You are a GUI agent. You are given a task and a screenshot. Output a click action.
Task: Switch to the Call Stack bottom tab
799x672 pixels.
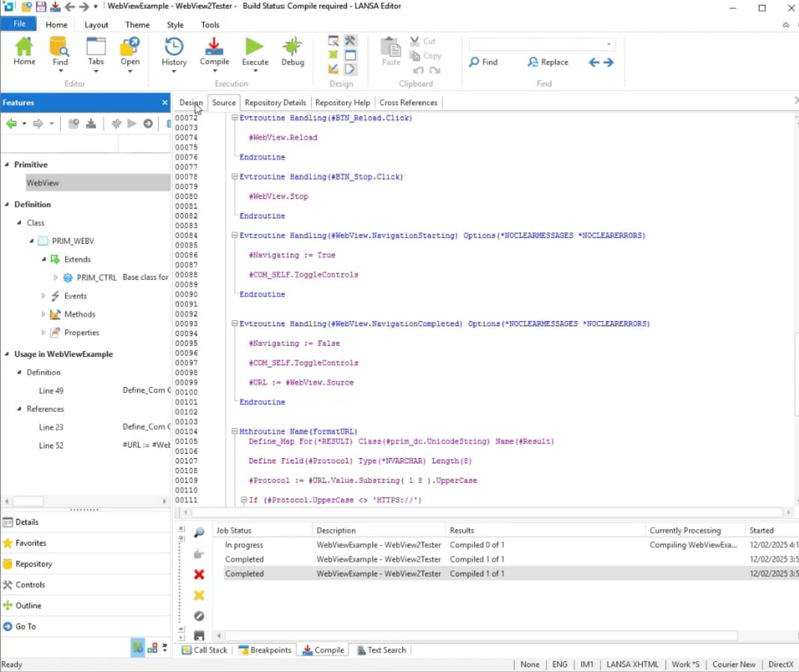(205, 650)
